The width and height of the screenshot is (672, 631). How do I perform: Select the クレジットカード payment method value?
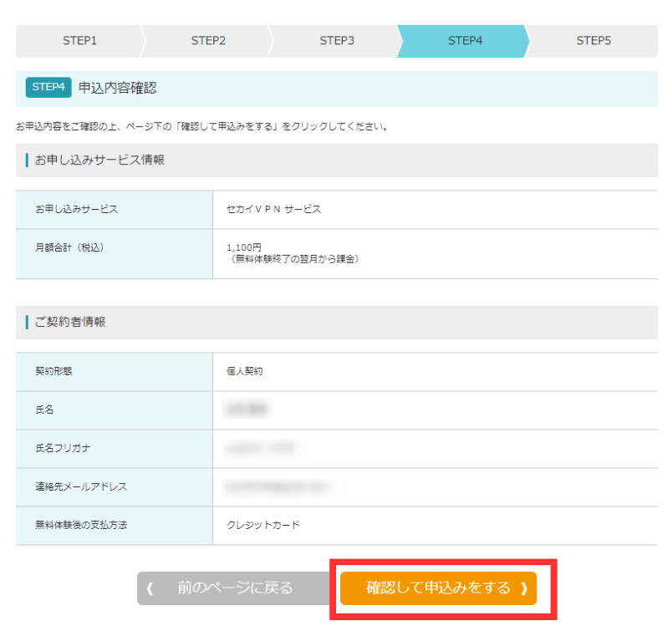(262, 525)
